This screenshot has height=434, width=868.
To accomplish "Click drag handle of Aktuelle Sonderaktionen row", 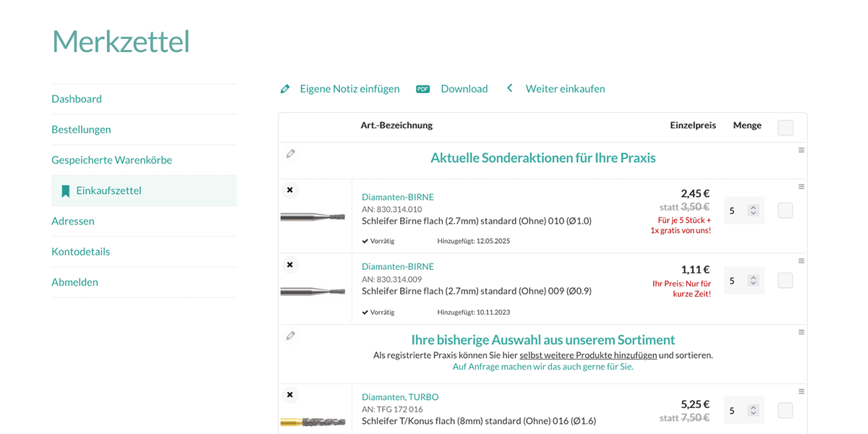I will coord(801,150).
